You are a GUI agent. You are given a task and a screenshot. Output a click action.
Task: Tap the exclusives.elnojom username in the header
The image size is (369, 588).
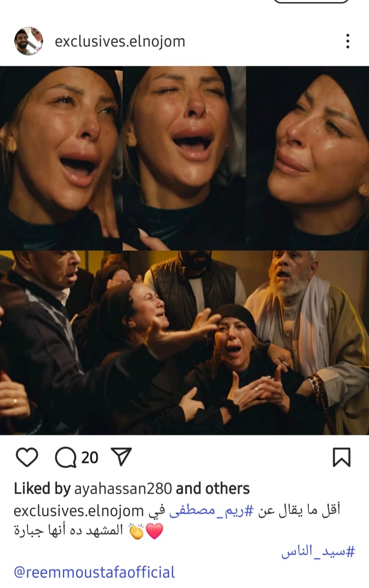[x=120, y=41]
